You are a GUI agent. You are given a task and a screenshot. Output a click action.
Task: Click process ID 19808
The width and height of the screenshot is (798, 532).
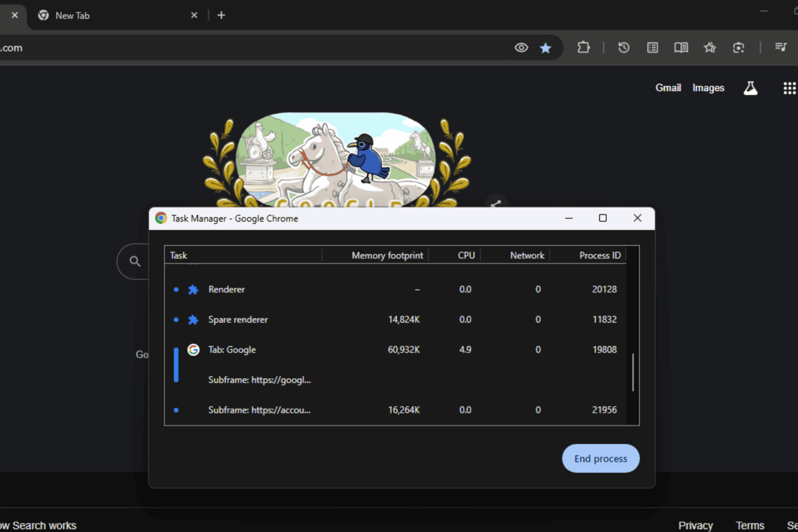[x=604, y=350]
